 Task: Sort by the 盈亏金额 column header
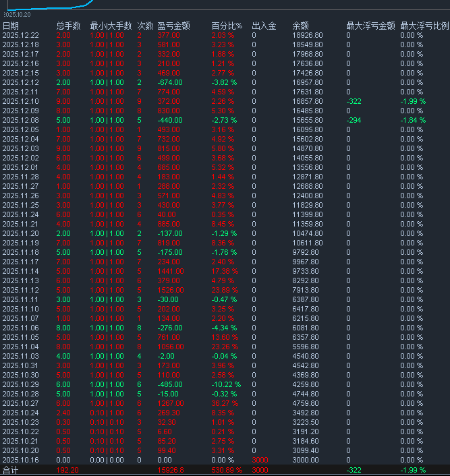[173, 26]
